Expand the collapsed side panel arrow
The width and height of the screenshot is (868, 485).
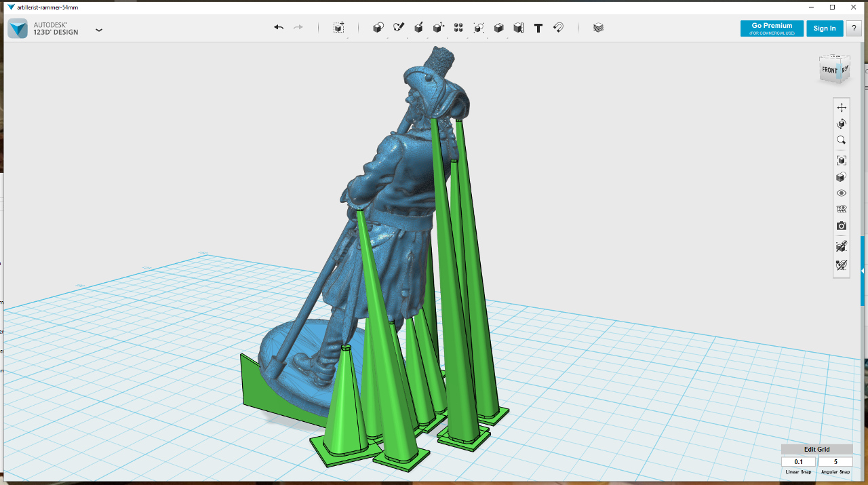point(863,271)
